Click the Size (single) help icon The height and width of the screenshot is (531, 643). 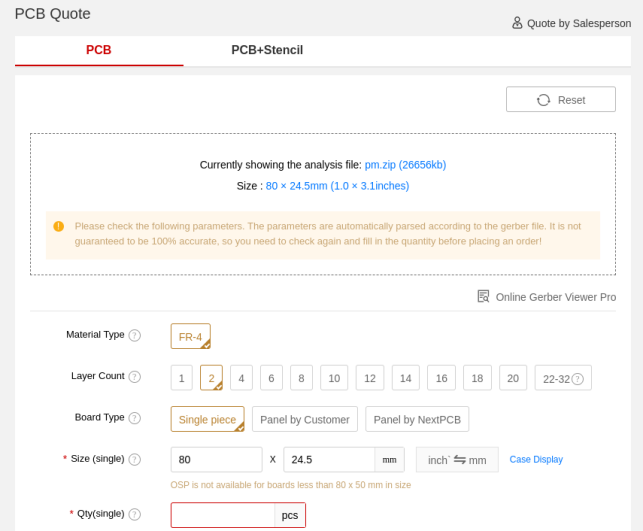[x=135, y=460]
